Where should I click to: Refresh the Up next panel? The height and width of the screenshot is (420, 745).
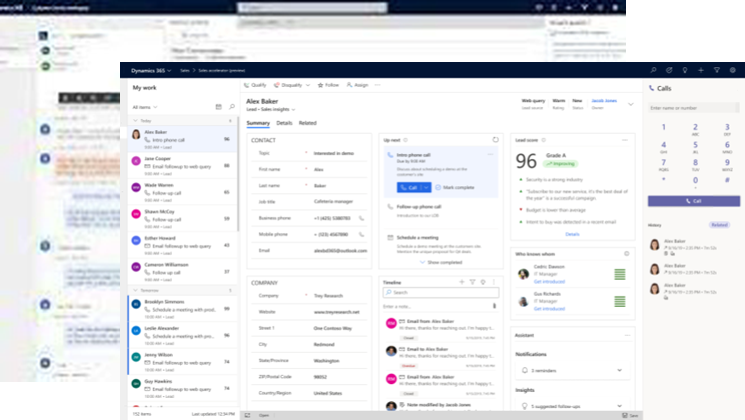(494, 140)
